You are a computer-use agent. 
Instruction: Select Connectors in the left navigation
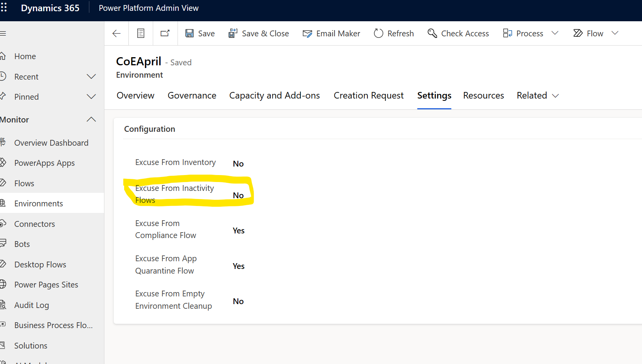coord(34,224)
